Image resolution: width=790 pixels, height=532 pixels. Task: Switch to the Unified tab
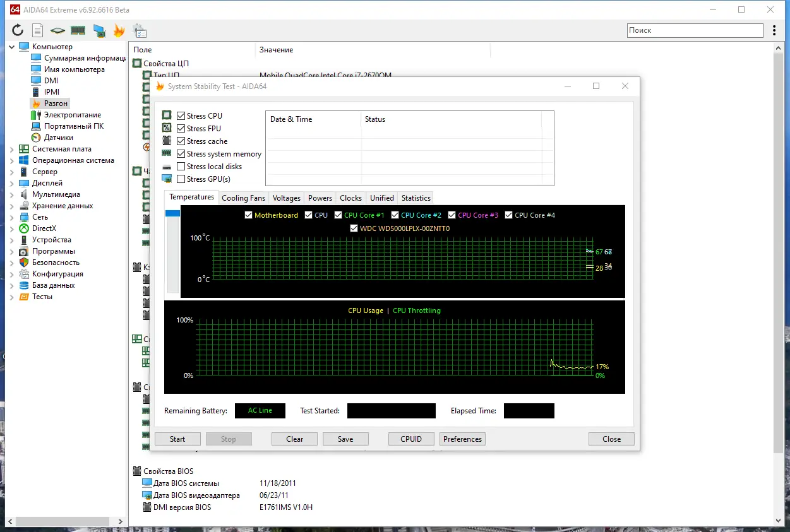point(382,198)
